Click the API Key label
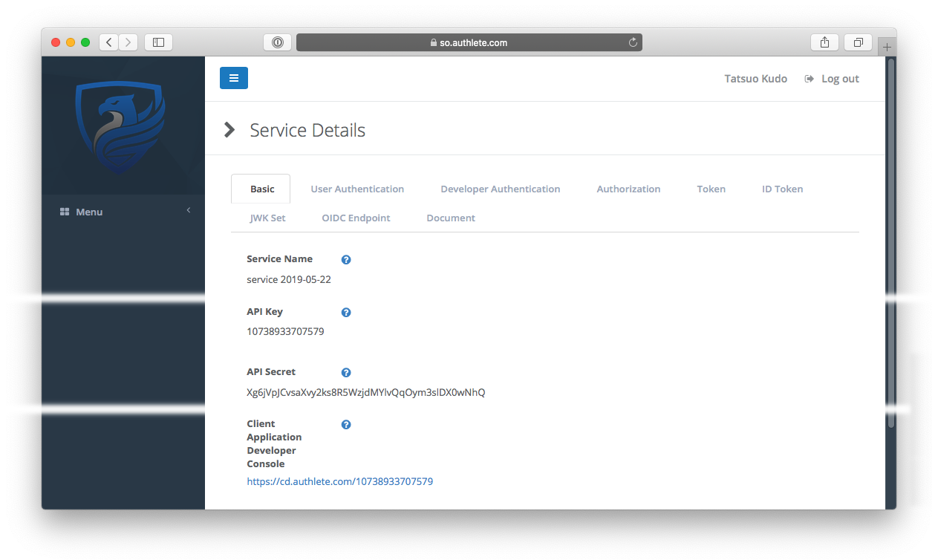938x560 pixels. pyautogui.click(x=264, y=312)
